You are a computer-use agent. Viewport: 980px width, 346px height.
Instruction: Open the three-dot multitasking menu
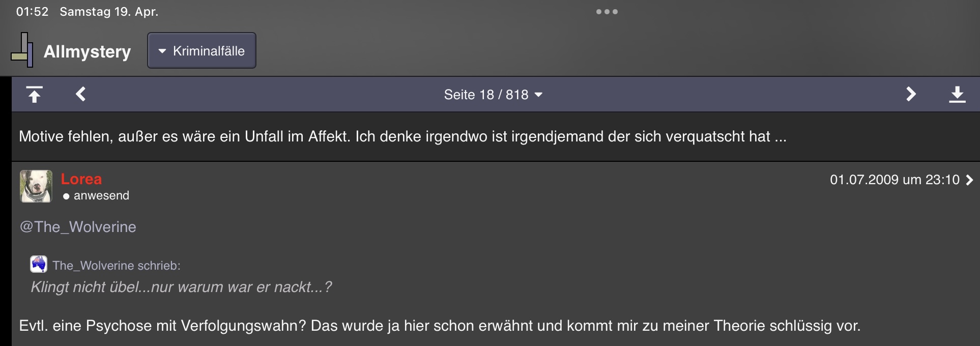pyautogui.click(x=607, y=12)
